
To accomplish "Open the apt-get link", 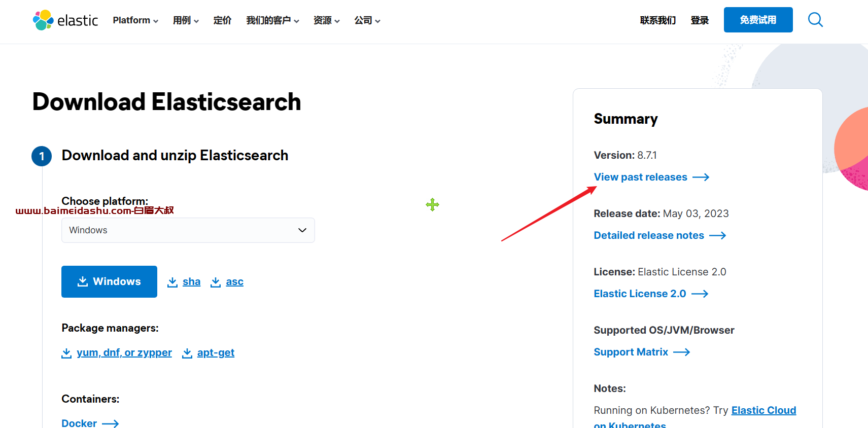I will click(216, 352).
